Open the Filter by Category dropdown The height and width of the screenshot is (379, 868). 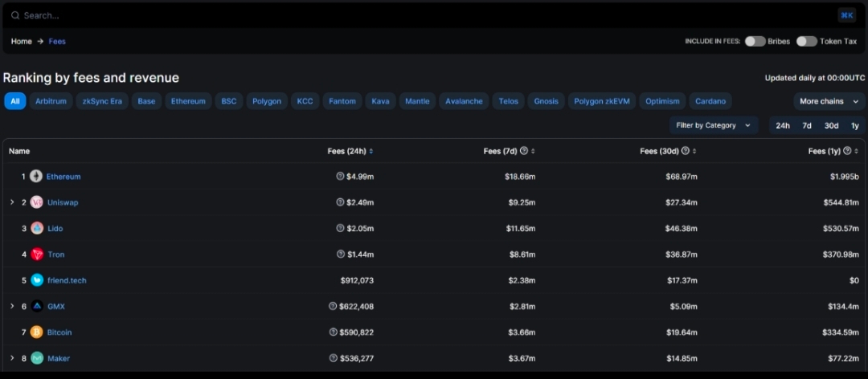(x=713, y=125)
